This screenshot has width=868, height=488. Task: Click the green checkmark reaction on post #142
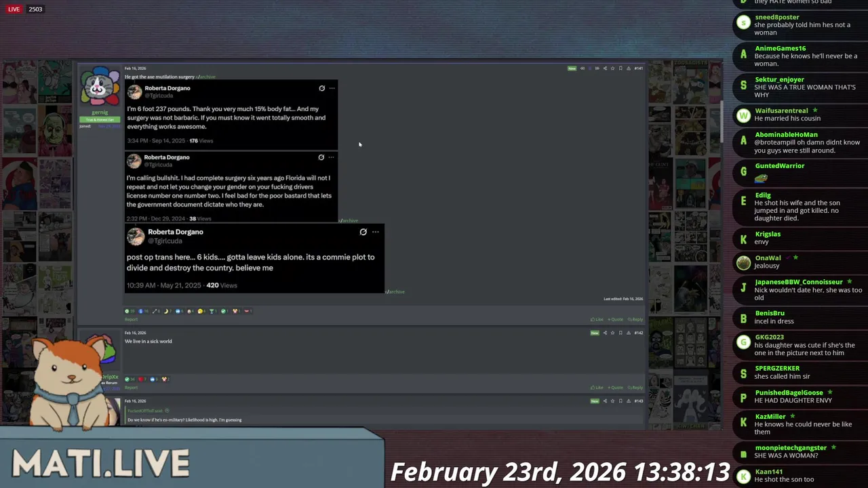tap(130, 379)
